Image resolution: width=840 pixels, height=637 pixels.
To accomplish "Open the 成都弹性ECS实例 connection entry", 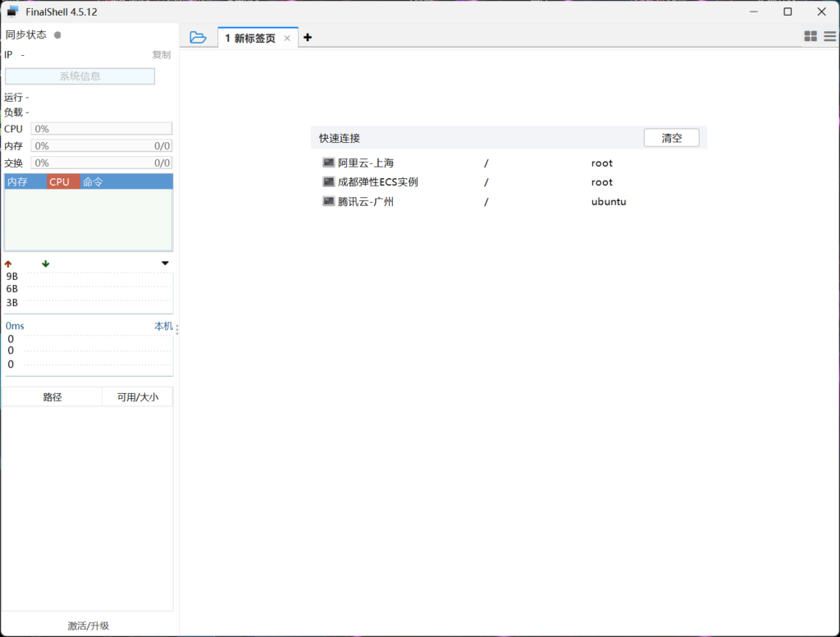I will click(x=374, y=181).
